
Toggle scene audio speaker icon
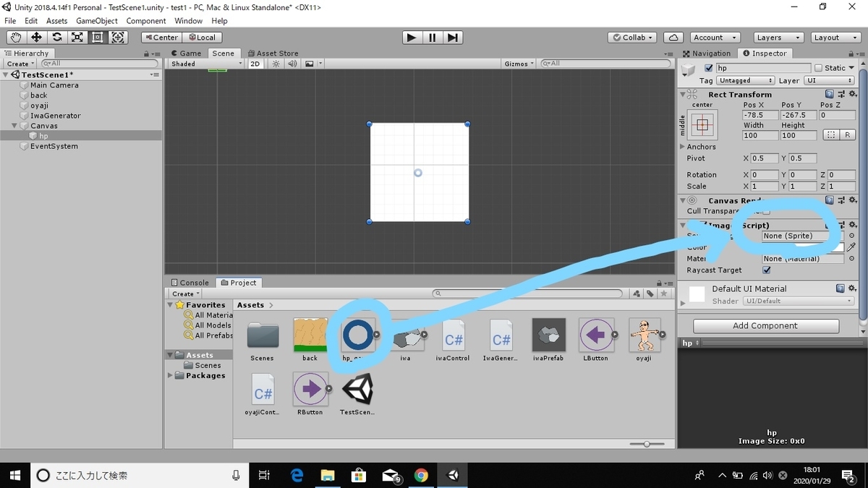click(x=292, y=64)
